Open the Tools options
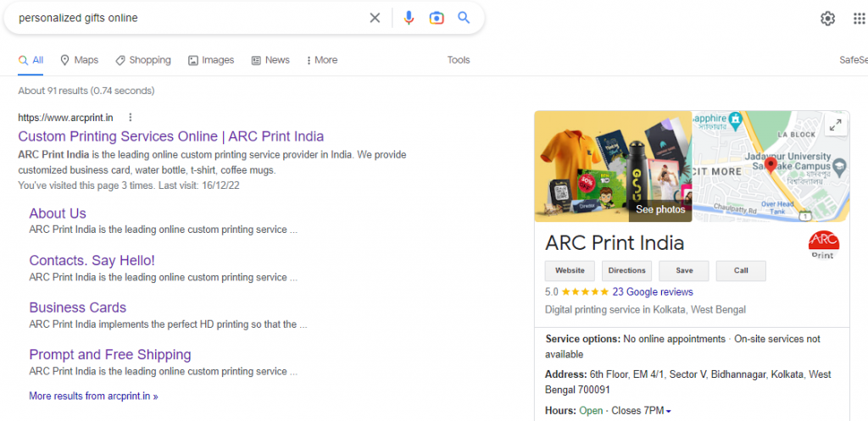This screenshot has width=868, height=421. tap(459, 60)
